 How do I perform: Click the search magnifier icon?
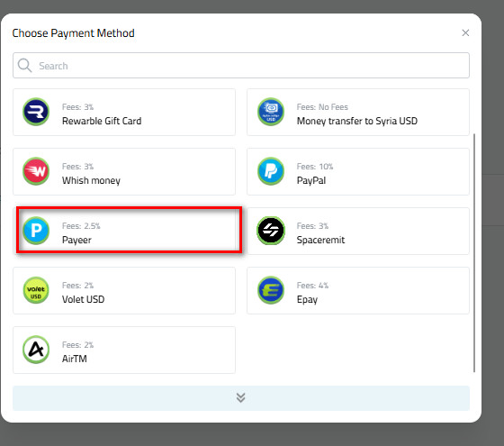click(x=24, y=65)
